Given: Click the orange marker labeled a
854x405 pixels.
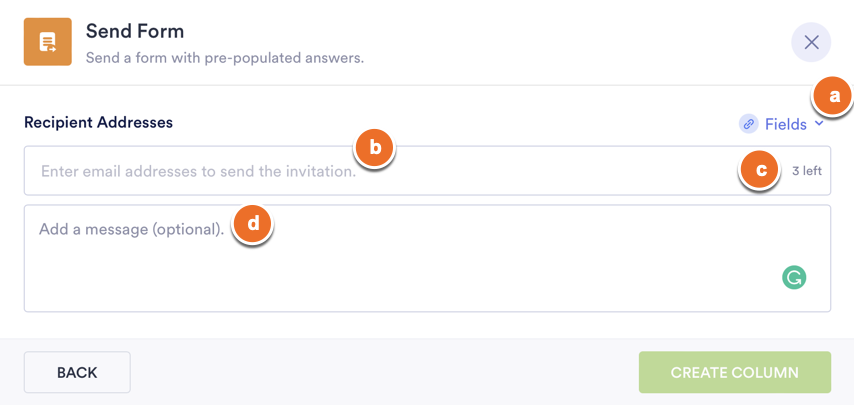Looking at the screenshot, I should [x=832, y=97].
